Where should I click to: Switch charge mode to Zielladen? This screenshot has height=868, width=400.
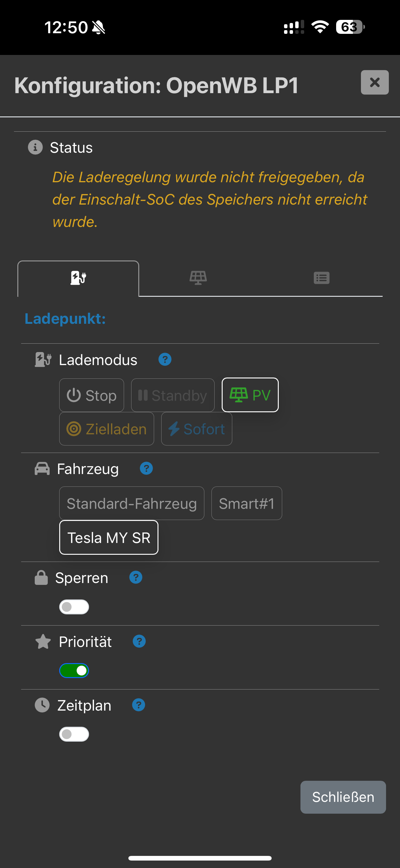[107, 429]
